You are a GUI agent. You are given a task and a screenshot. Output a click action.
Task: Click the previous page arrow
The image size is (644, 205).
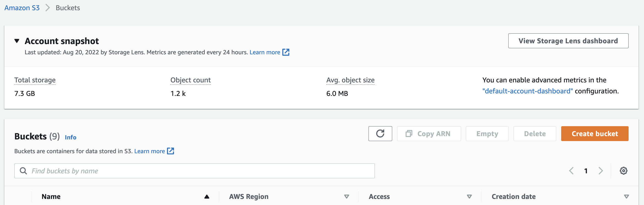click(571, 171)
